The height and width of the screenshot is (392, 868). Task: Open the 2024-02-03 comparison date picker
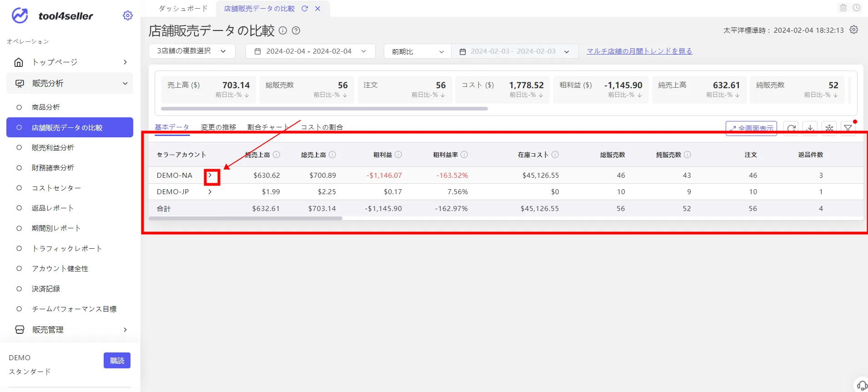pyautogui.click(x=515, y=51)
